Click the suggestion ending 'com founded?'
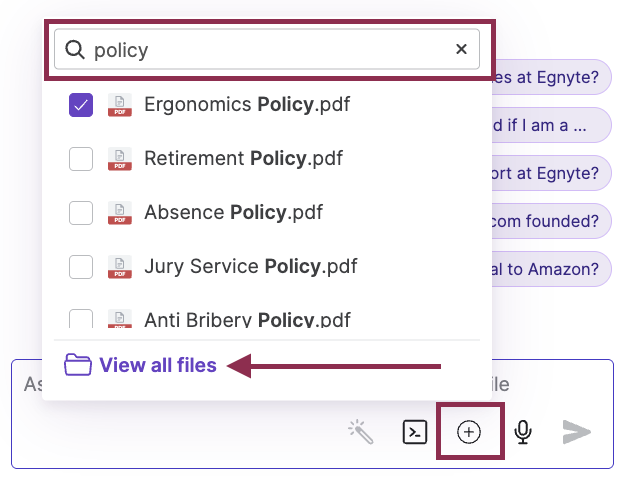The height and width of the screenshot is (480, 632). point(551,221)
